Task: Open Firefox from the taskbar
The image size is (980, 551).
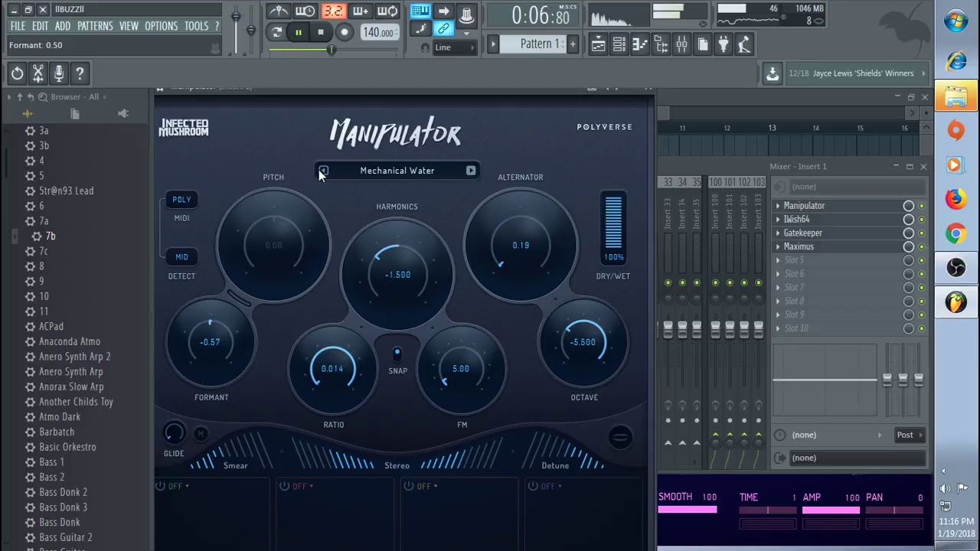Action: coord(956,199)
